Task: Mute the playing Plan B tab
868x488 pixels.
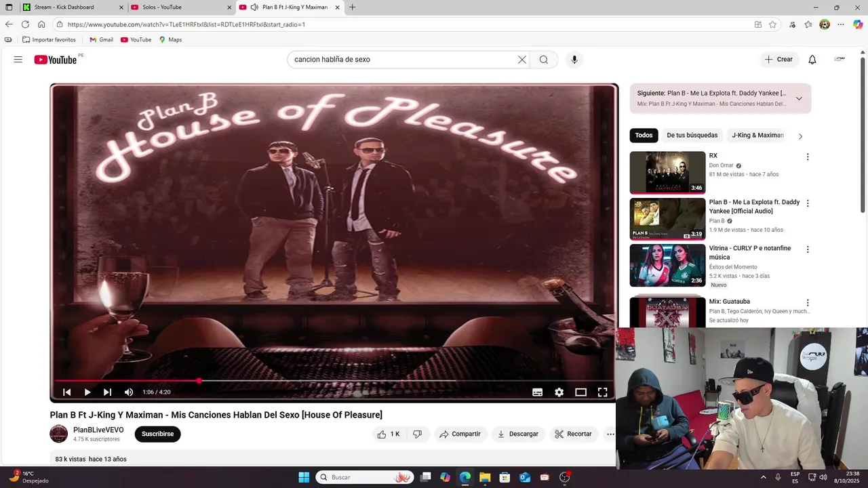Action: tap(254, 7)
